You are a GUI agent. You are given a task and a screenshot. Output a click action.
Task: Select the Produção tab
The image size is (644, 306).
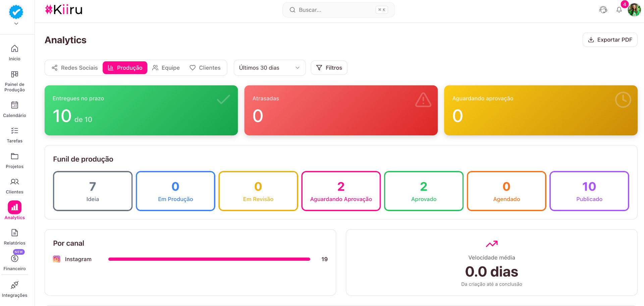tap(125, 68)
